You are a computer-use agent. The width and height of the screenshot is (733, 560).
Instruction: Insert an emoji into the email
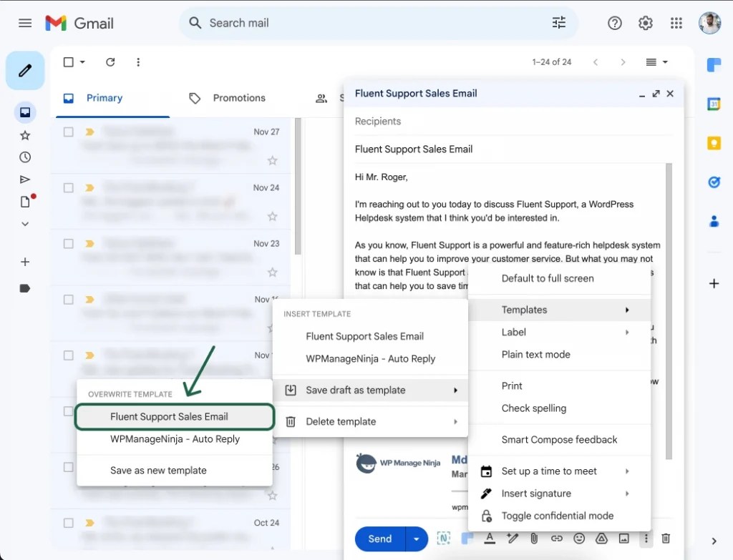(580, 539)
